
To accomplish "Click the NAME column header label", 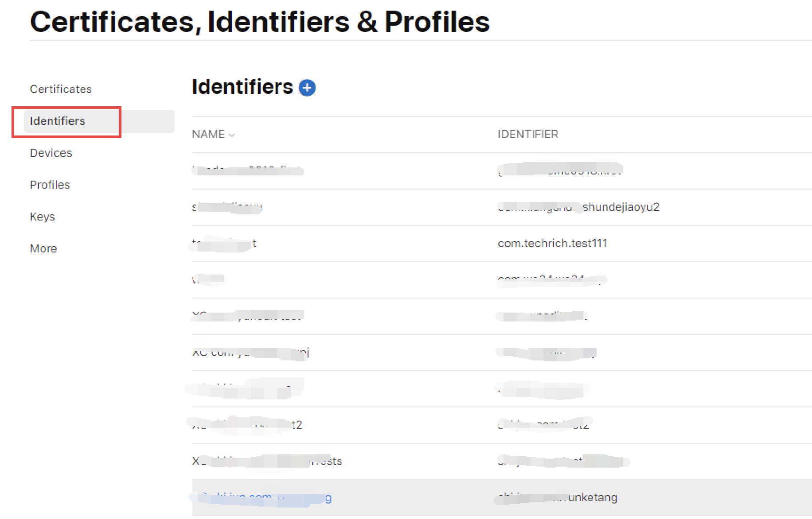I will point(208,135).
